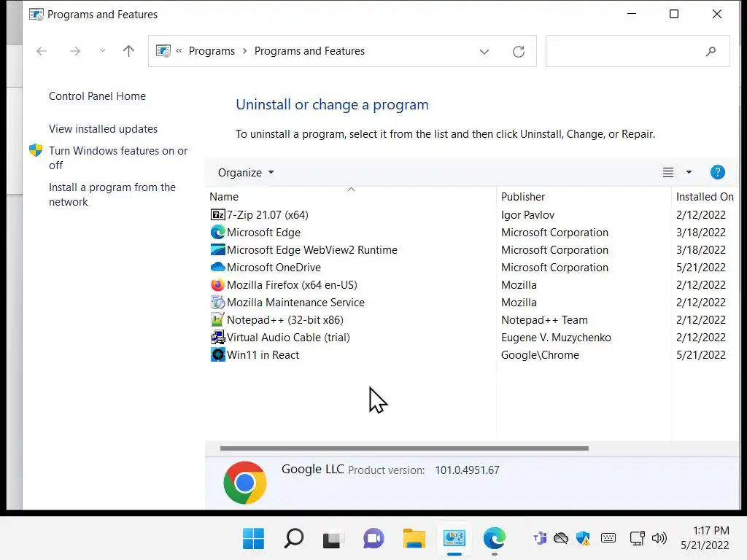747x560 pixels.
Task: Click the Control Panel taskbar icon
Action: (x=454, y=539)
